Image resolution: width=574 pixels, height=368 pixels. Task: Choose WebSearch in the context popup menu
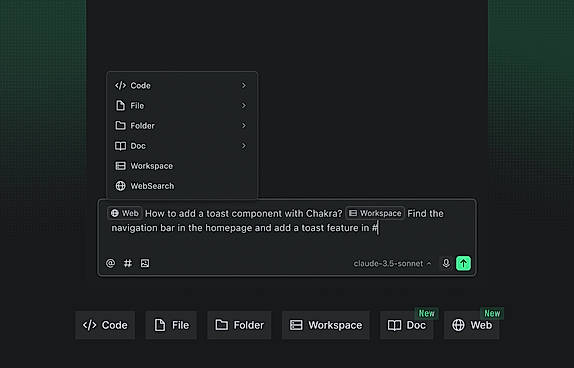coord(182,186)
